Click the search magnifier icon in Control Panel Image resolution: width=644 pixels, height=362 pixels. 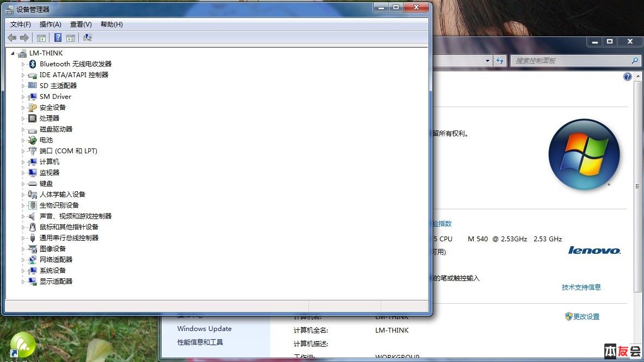[x=635, y=60]
